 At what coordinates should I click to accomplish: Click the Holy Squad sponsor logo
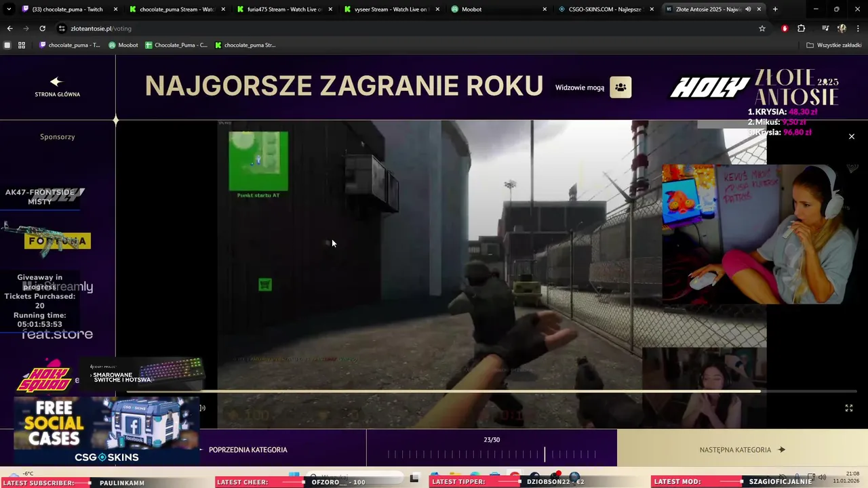point(44,377)
